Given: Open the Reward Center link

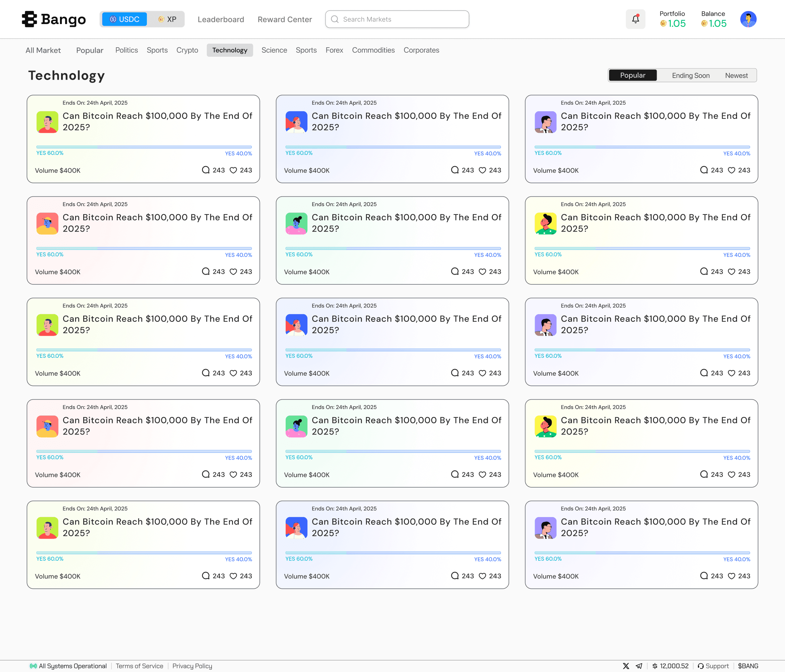Looking at the screenshot, I should pos(285,19).
